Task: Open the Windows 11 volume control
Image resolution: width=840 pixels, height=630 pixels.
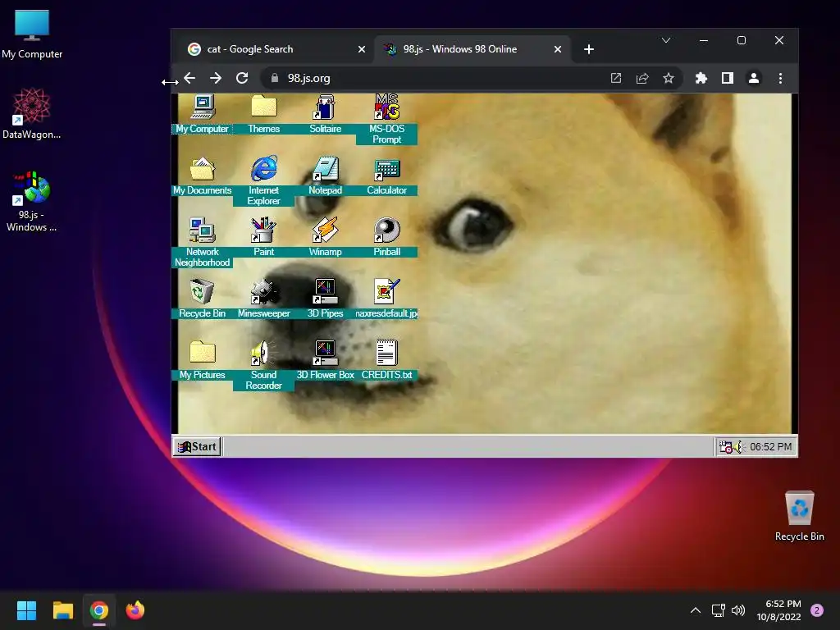Action: tap(738, 610)
